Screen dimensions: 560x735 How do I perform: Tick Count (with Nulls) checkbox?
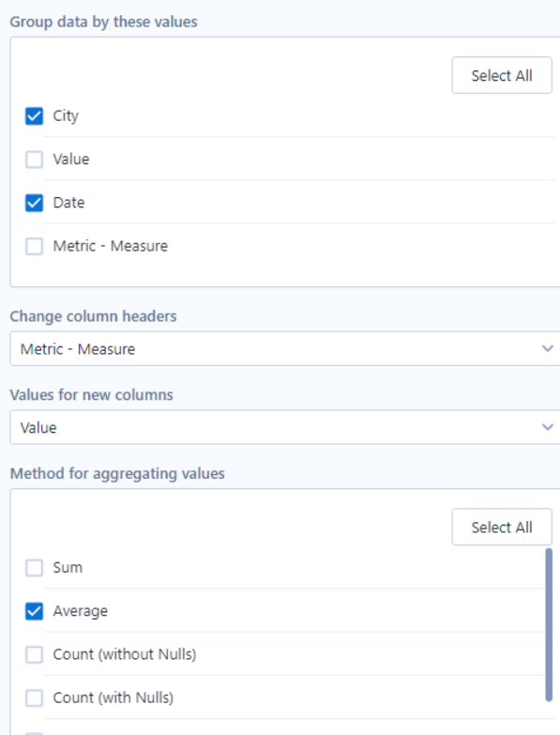coord(34,698)
